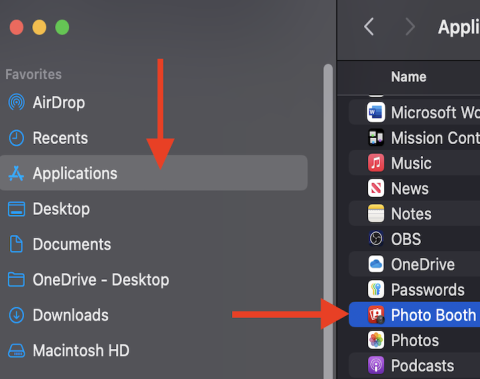This screenshot has height=379, width=480.
Task: Select the Photos row name
Action: point(415,340)
